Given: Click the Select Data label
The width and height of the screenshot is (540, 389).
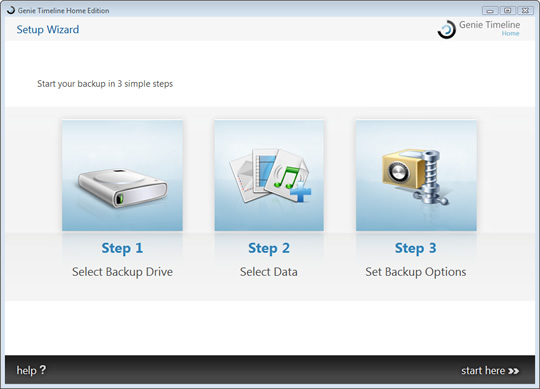Looking at the screenshot, I should click(269, 272).
